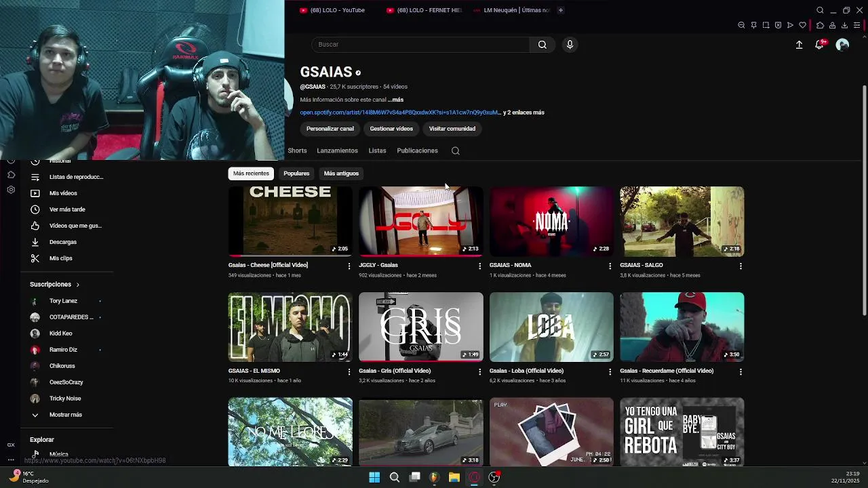Click the Buscar search input field
The width and height of the screenshot is (868, 488).
tap(420, 45)
